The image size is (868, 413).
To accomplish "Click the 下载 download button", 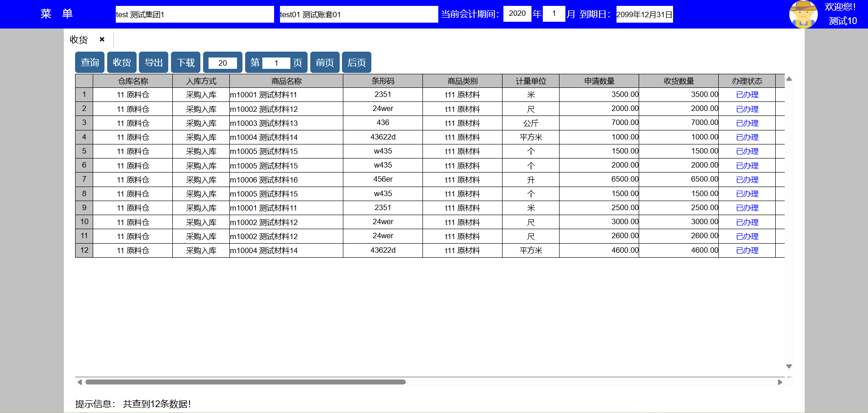I will click(185, 62).
